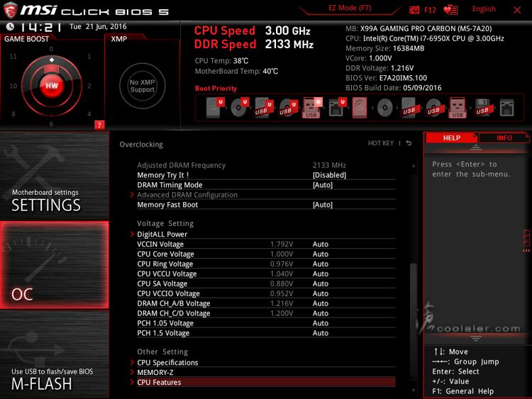Select the DRAM CH_A/B Voltage Auto field
The image size is (532, 399).
321,303
